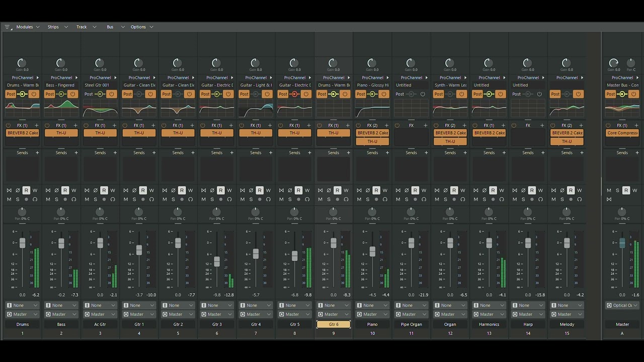
Task: Select the Pipe Organ track name
Action: (x=412, y=324)
